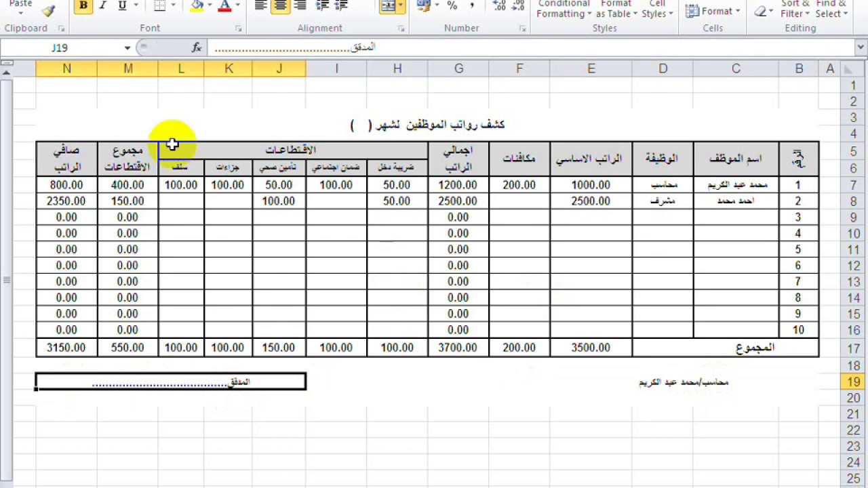This screenshot has height=488, width=868.
Task: Apply the yellow Fill Color
Action: click(197, 6)
